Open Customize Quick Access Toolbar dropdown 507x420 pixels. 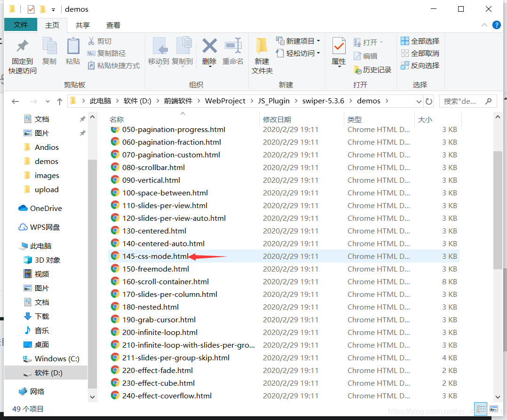click(x=53, y=10)
